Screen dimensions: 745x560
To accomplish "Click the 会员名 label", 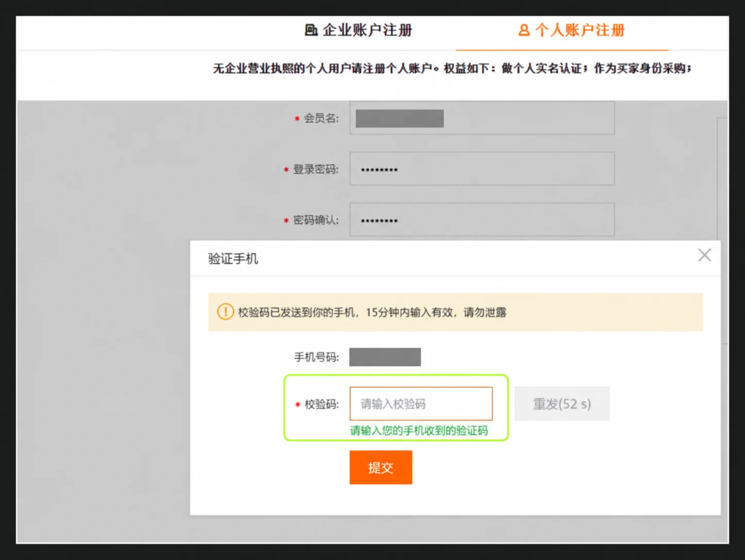I will (321, 118).
